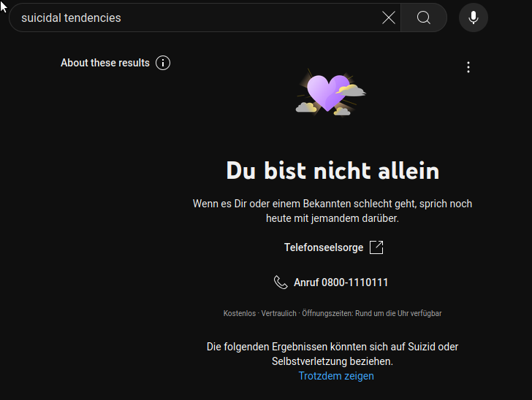Screen dimensions: 532x400
Task: Click the 'Du bist nicht allein' heading
Action: [332, 170]
